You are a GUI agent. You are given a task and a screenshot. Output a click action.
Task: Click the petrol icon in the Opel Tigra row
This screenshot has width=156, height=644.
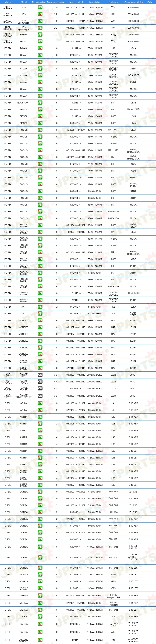40,617
